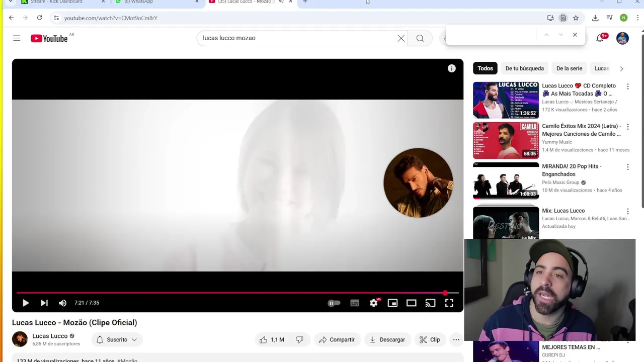Reload the page
Screen dimensions: 644x362
click(x=39, y=18)
